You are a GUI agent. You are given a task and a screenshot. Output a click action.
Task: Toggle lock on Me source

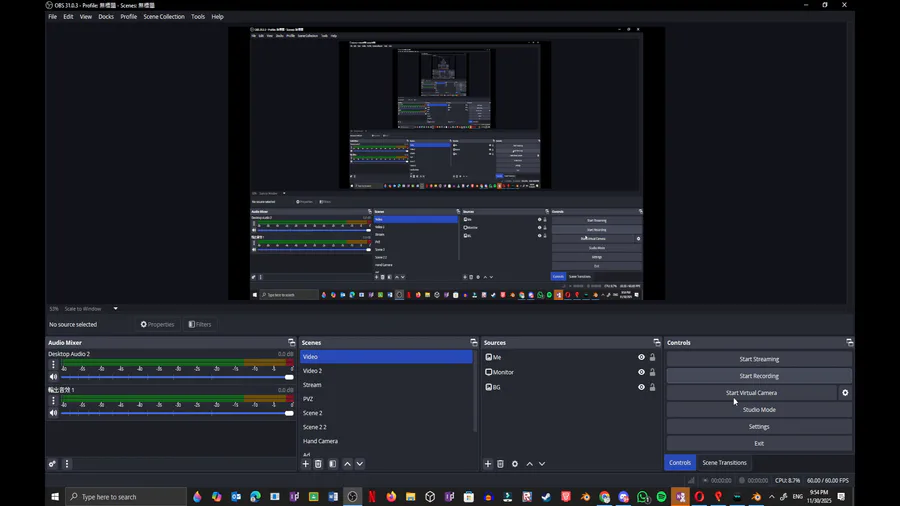[x=652, y=357]
